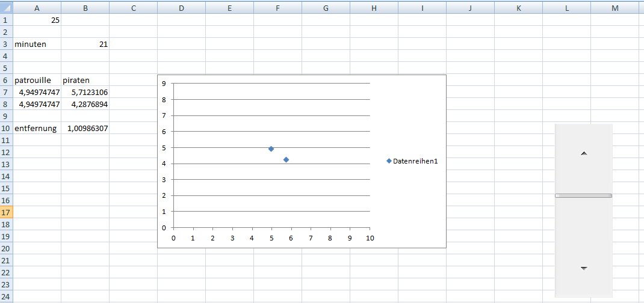644x303 pixels.
Task: Select column D by its header
Action: [x=181, y=8]
